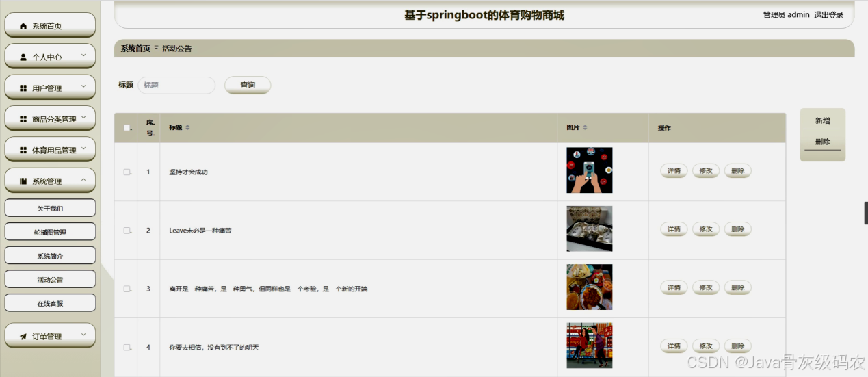Screen dimensions: 868x377
Task: Click 修改 for row 4
Action: click(x=706, y=346)
